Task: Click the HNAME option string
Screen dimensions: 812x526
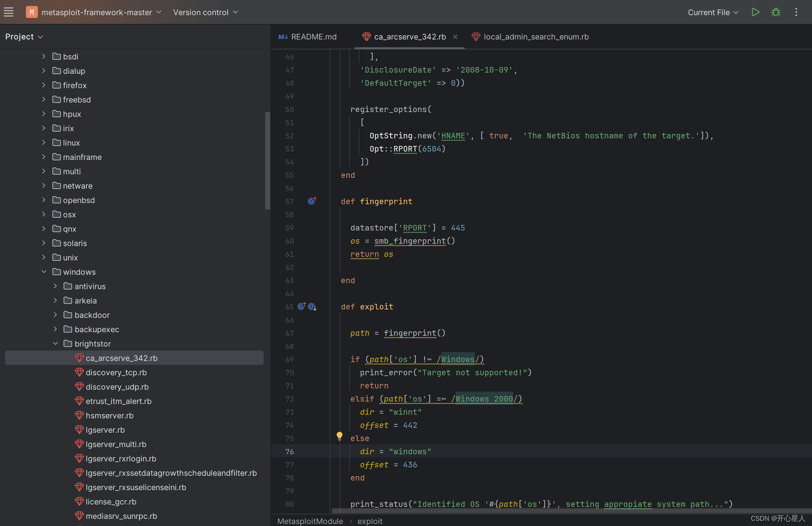Action: click(x=453, y=136)
